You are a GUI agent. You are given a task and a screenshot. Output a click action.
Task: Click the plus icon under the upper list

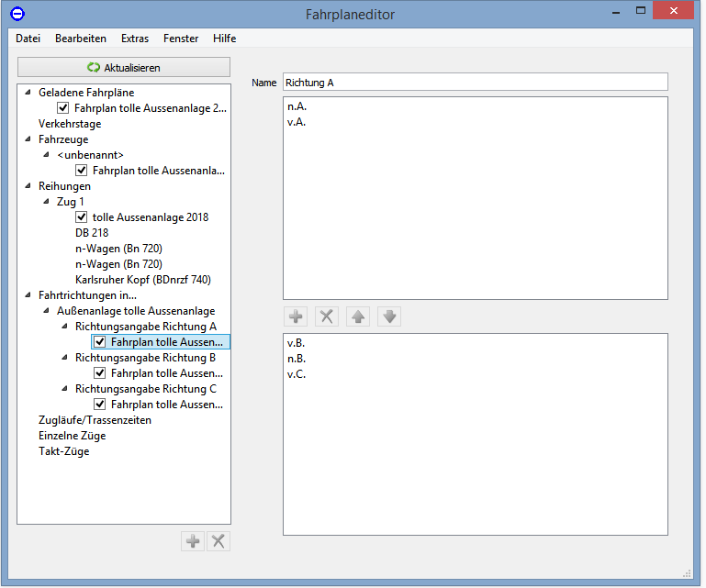[x=296, y=316]
